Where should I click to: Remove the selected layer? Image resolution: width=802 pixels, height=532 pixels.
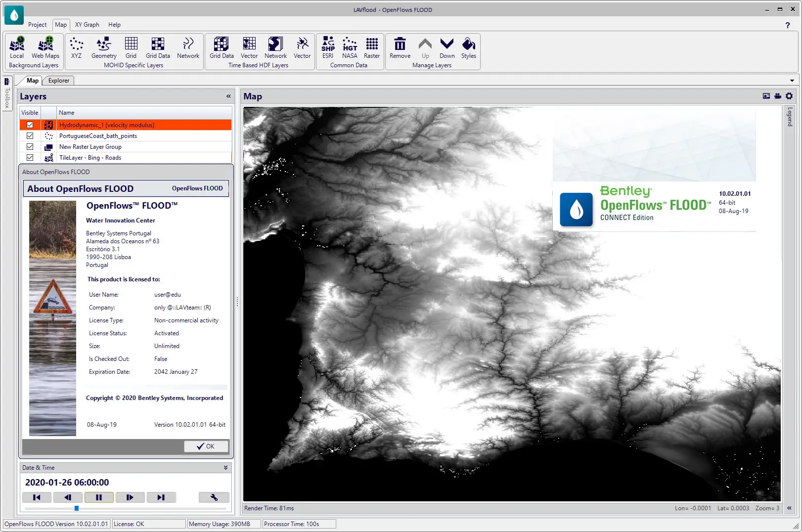pos(400,48)
